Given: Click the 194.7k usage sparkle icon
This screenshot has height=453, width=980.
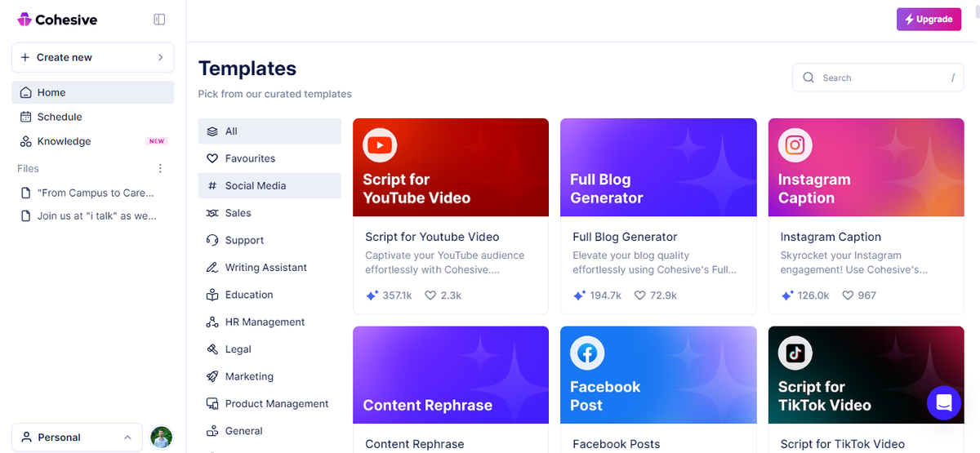Looking at the screenshot, I should 579,295.
